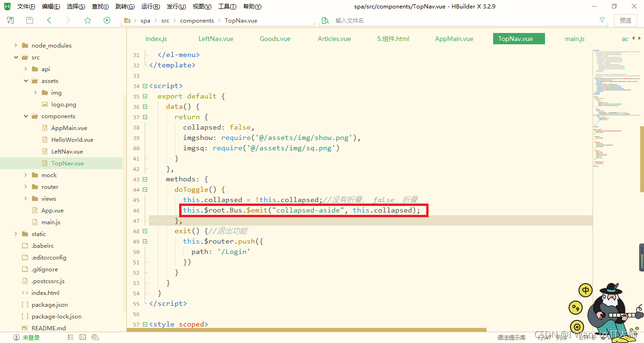644x343 pixels.
Task: Click into the 输入文件名 search field
Action: pyautogui.click(x=464, y=20)
